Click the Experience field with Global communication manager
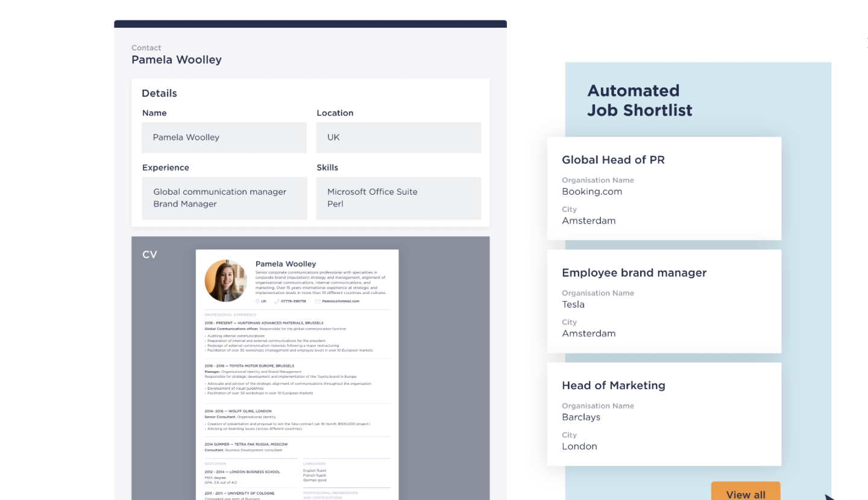The height and width of the screenshot is (500, 868). (224, 198)
